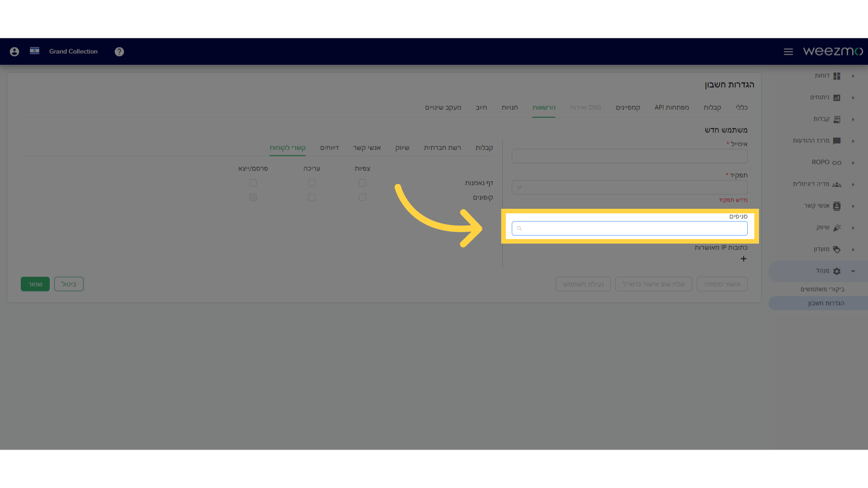Open the רשת חברתית permissions tab

pos(443,148)
